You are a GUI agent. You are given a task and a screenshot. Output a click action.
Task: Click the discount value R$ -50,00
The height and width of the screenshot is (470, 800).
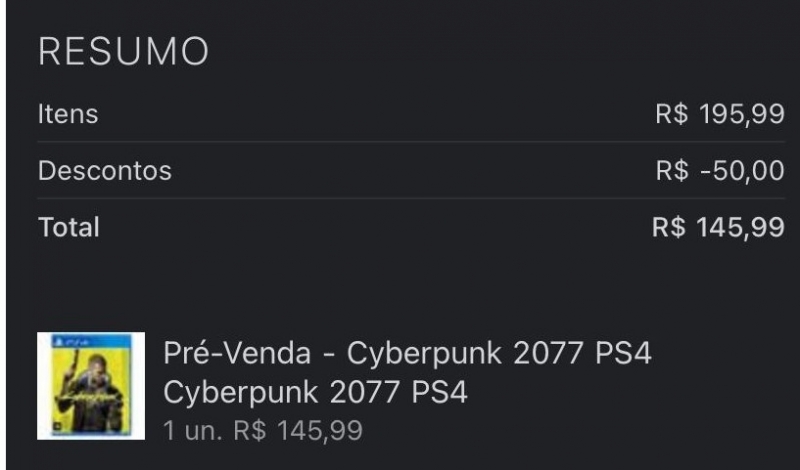[x=719, y=171]
